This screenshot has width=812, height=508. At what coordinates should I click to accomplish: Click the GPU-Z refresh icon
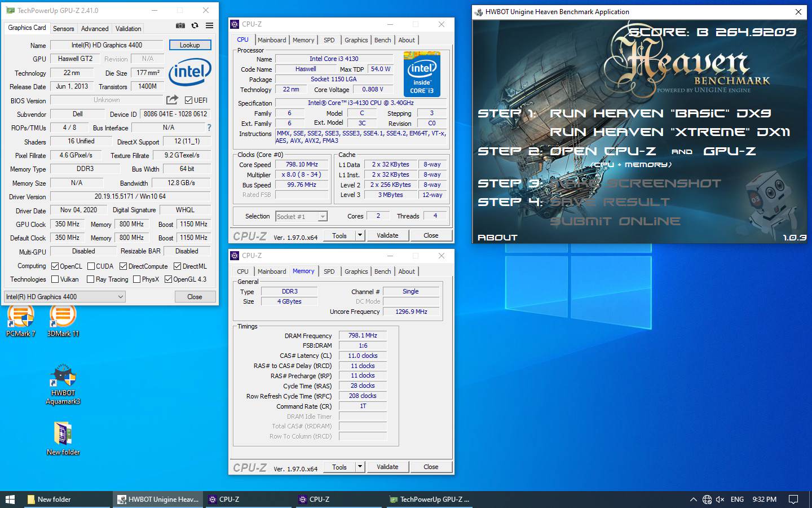195,25
